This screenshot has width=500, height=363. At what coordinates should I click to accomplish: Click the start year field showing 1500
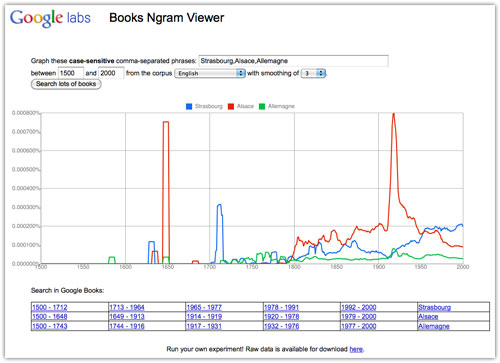(x=71, y=73)
